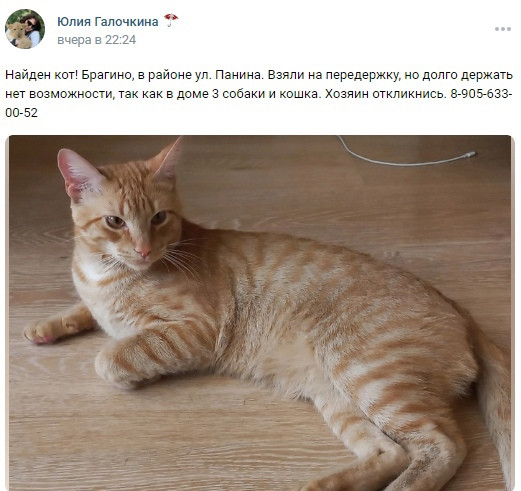Open the Юлия Галочкина author name link
Viewport: 521px width, 491px height.
click(x=108, y=22)
